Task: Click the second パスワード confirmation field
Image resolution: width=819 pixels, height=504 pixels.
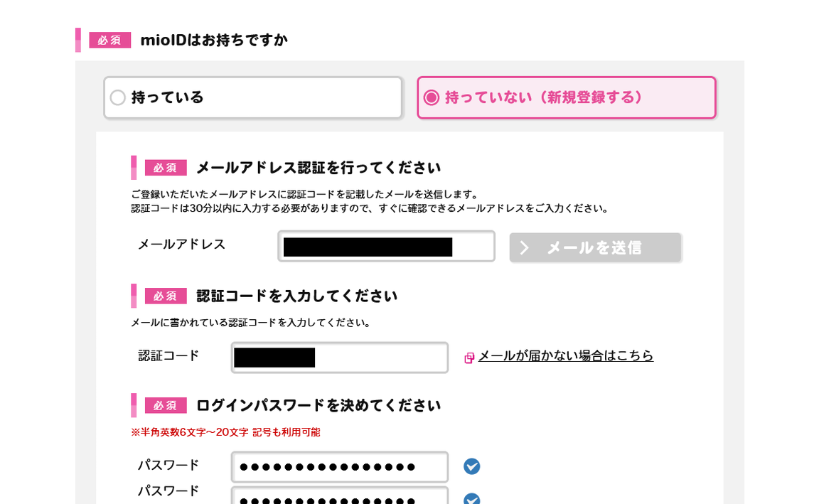Action: click(x=339, y=497)
